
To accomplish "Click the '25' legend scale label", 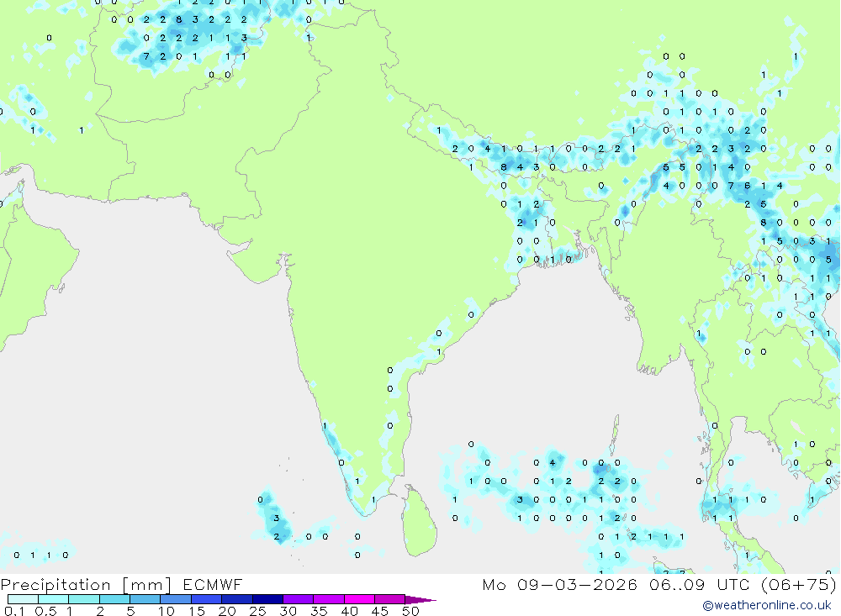I will tap(257, 611).
